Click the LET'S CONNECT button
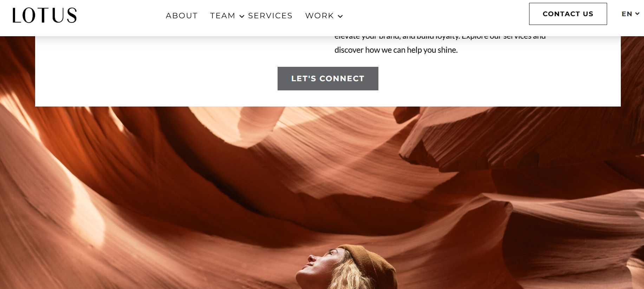This screenshot has height=289, width=644. 328,78
